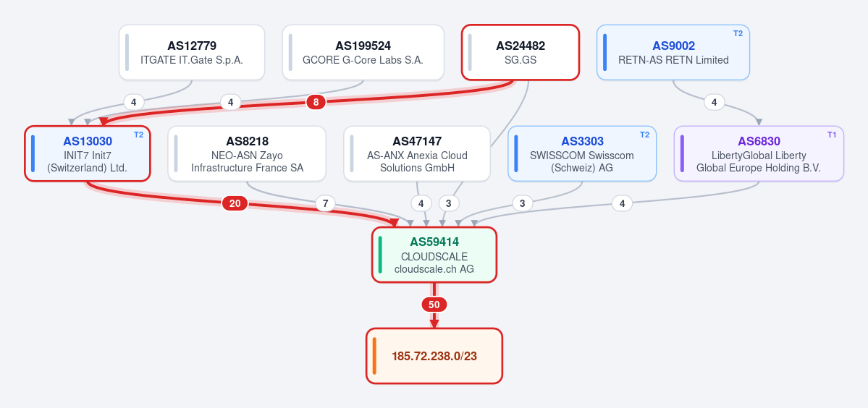Viewport: 868px width, 408px height.
Task: Select the 185.72.238.0/23 prefix node
Action: (x=434, y=356)
